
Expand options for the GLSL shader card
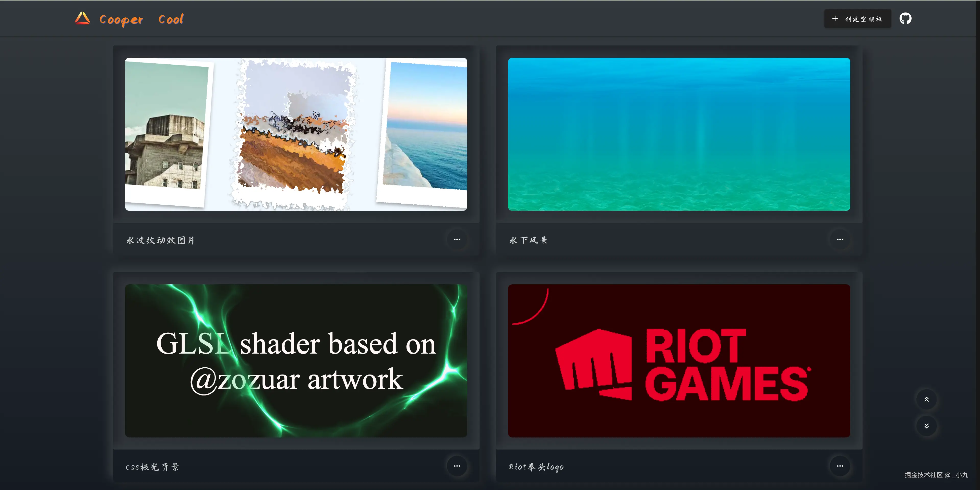point(457,466)
